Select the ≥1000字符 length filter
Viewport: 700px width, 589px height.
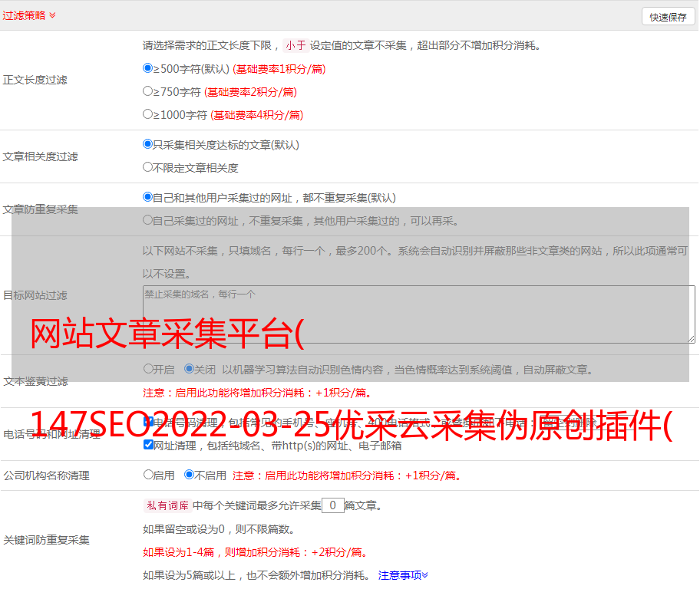pos(148,114)
